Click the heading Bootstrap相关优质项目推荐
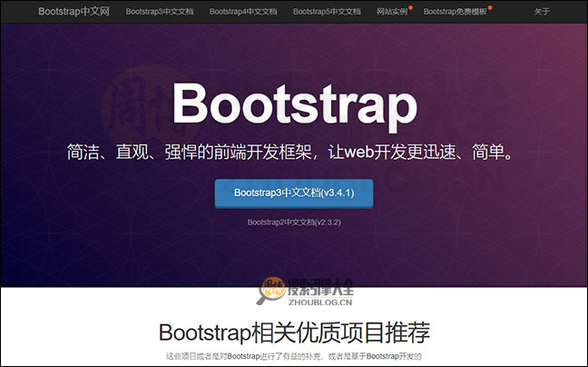588x367 pixels. (294, 332)
